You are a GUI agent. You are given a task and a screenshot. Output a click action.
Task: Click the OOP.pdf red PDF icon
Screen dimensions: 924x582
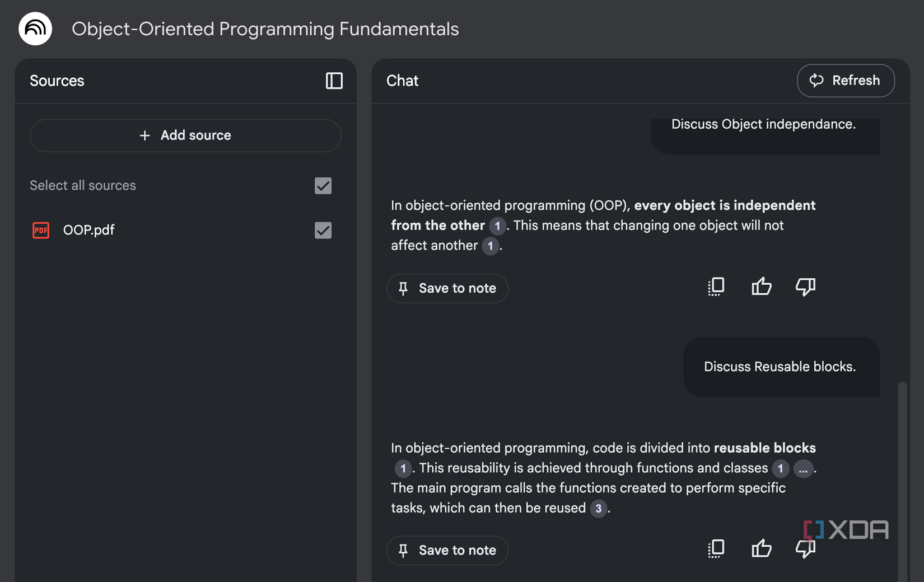(x=41, y=230)
